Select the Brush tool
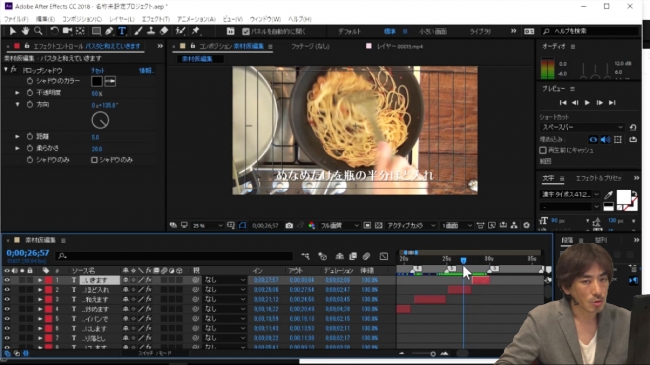This screenshot has height=365, width=650. click(x=138, y=31)
